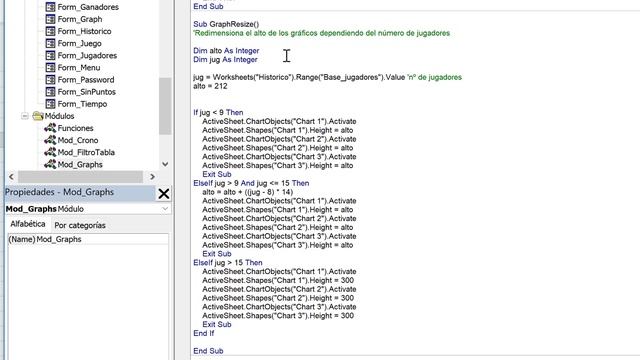Edit the (Name) property value Mod_Graphs

pos(102,239)
